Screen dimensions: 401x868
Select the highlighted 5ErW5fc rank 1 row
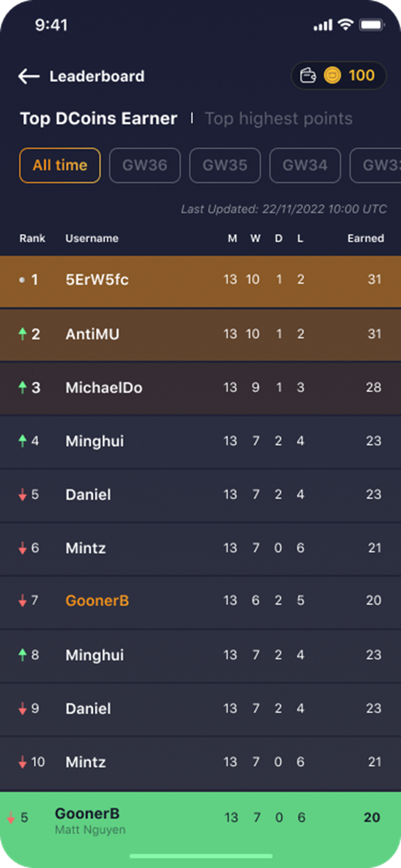point(200,279)
